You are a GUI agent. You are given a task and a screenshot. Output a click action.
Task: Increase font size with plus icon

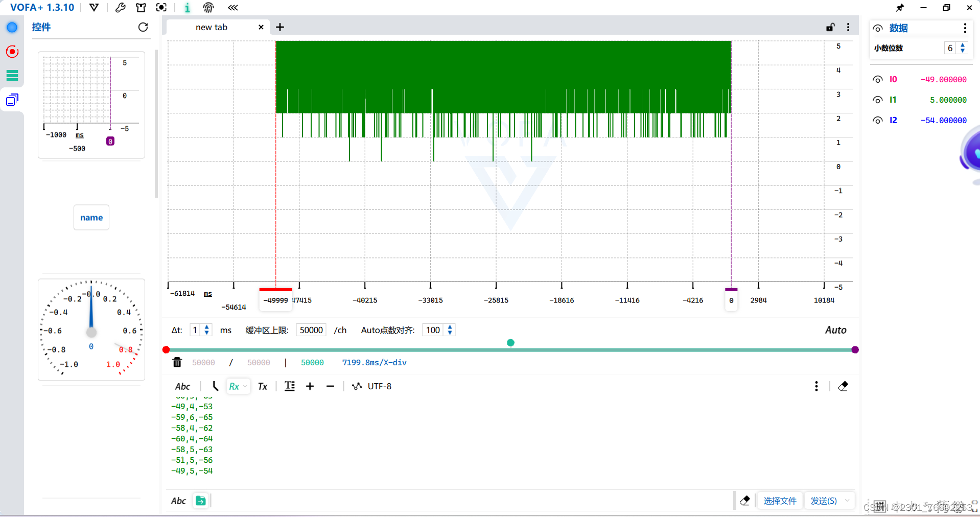[310, 386]
